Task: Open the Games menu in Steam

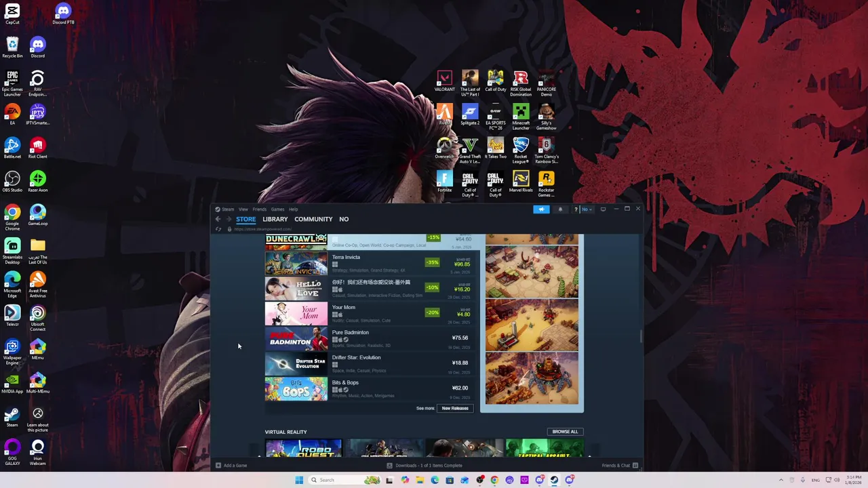Action: click(277, 209)
